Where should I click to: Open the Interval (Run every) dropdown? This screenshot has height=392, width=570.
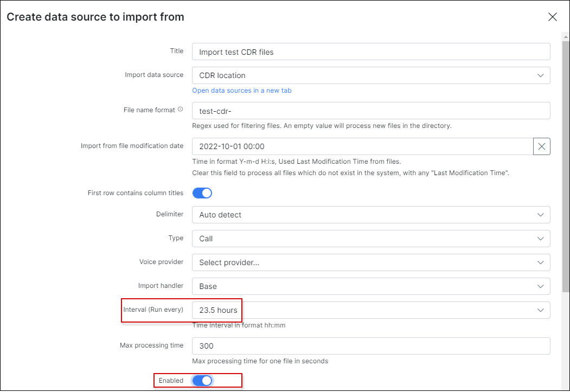point(371,310)
